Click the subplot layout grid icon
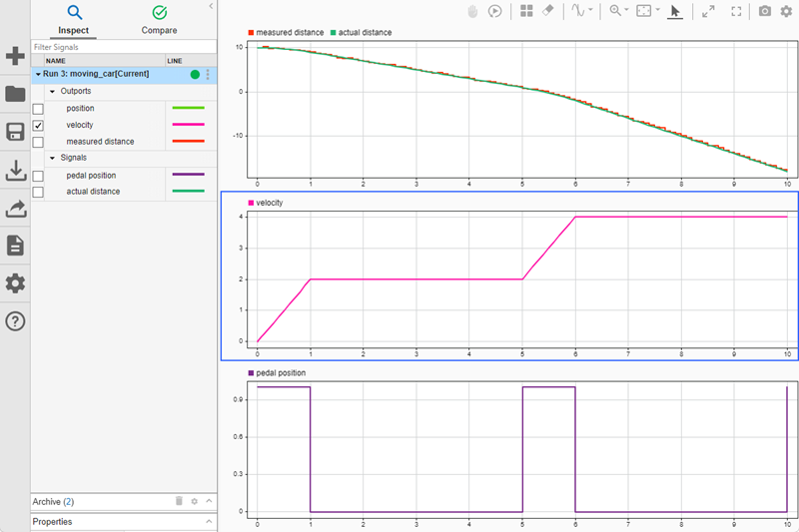Viewport: 799px width, 532px height. pos(526,11)
